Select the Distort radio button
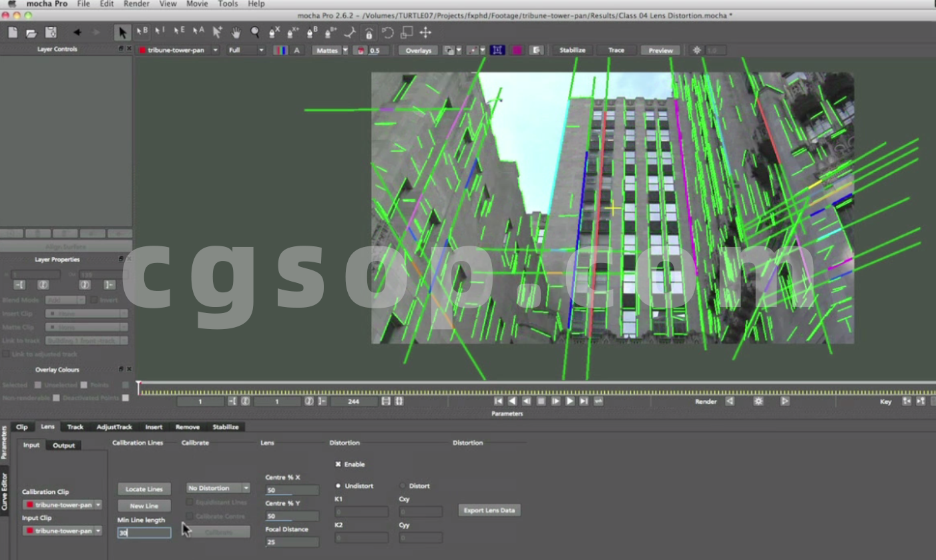The height and width of the screenshot is (560, 936). tap(403, 486)
